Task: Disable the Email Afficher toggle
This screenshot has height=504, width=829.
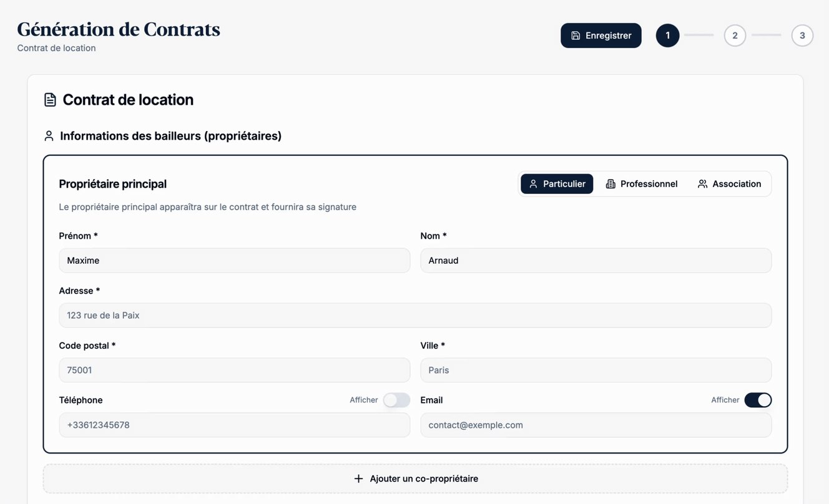Action: tap(758, 400)
